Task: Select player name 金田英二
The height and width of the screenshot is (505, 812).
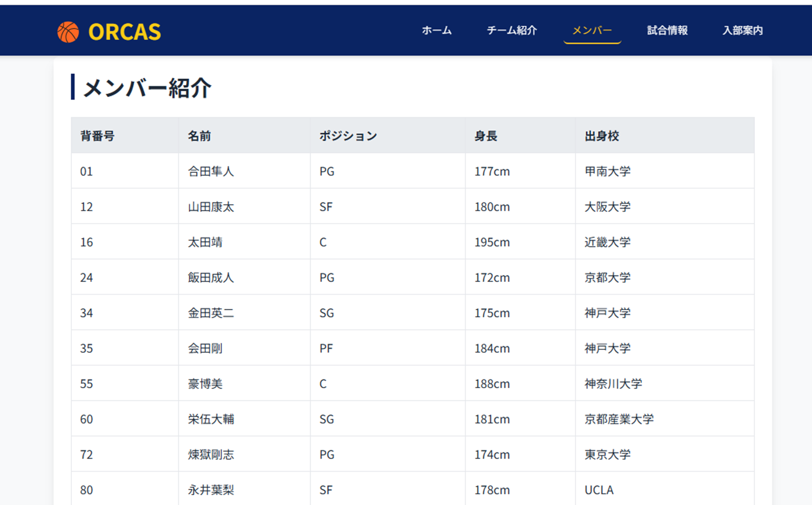Action: point(211,313)
